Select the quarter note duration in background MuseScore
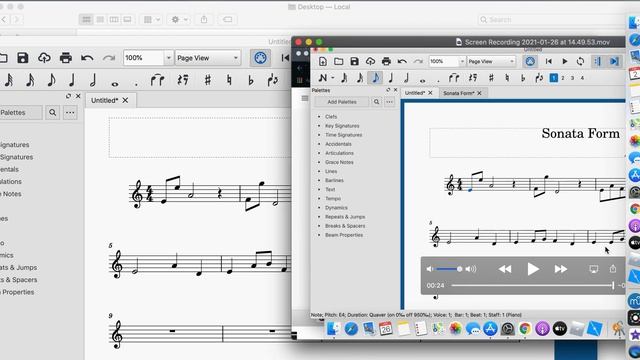640x360 pixels. [72, 80]
